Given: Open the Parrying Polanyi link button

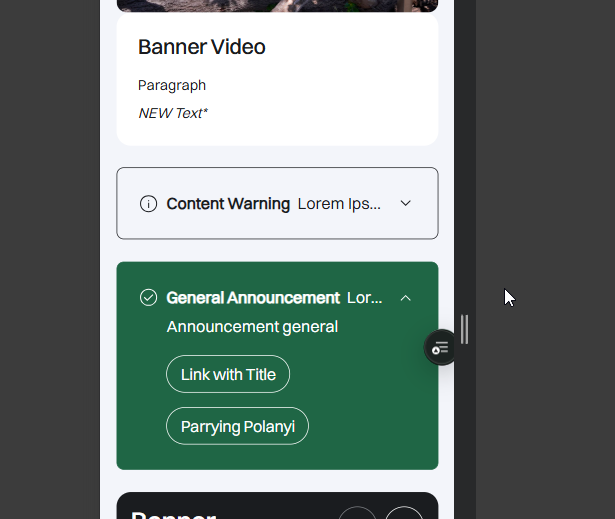Looking at the screenshot, I should (x=237, y=426).
